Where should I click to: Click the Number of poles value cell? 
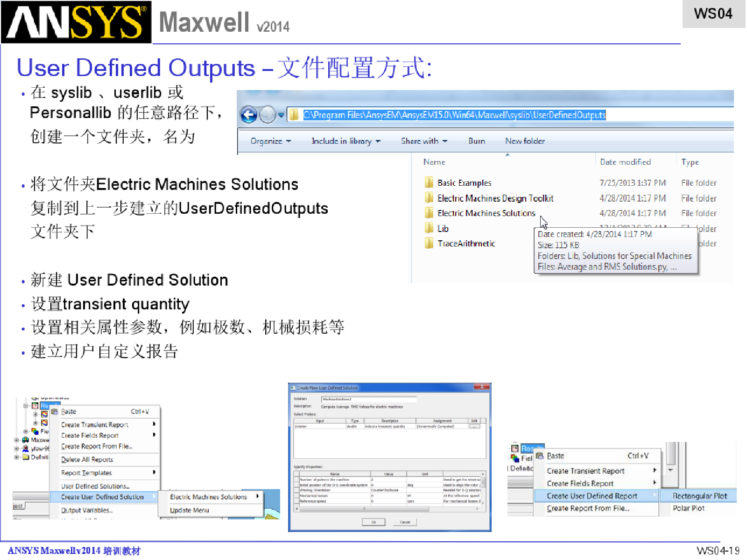[388, 480]
